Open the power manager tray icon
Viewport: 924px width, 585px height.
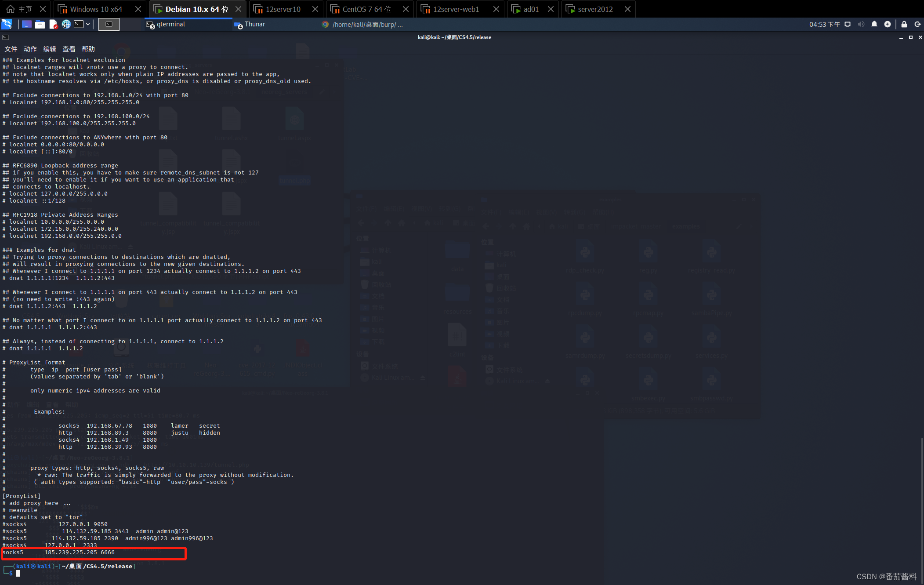[888, 24]
